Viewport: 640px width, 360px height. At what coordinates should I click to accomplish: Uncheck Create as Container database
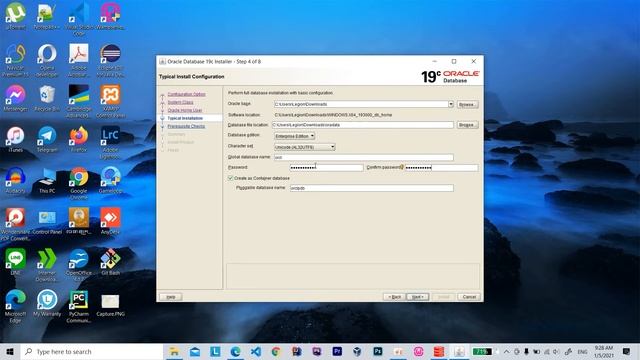(231, 178)
